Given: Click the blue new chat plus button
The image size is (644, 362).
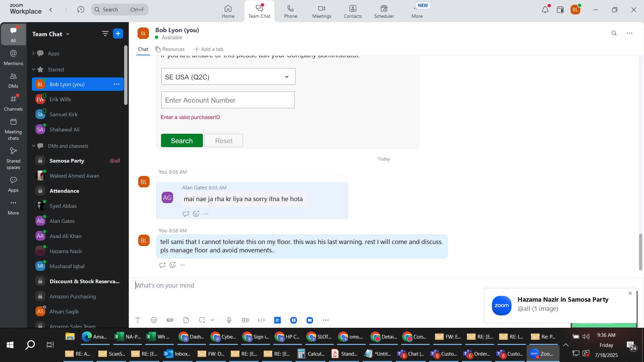Looking at the screenshot, I should point(118,34).
